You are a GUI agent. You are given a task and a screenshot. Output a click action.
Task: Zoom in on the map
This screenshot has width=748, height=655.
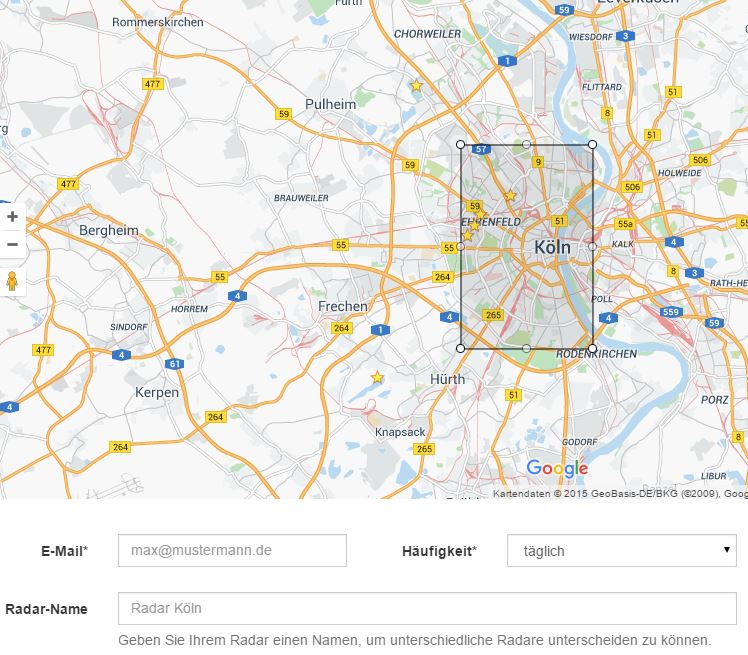(x=12, y=217)
